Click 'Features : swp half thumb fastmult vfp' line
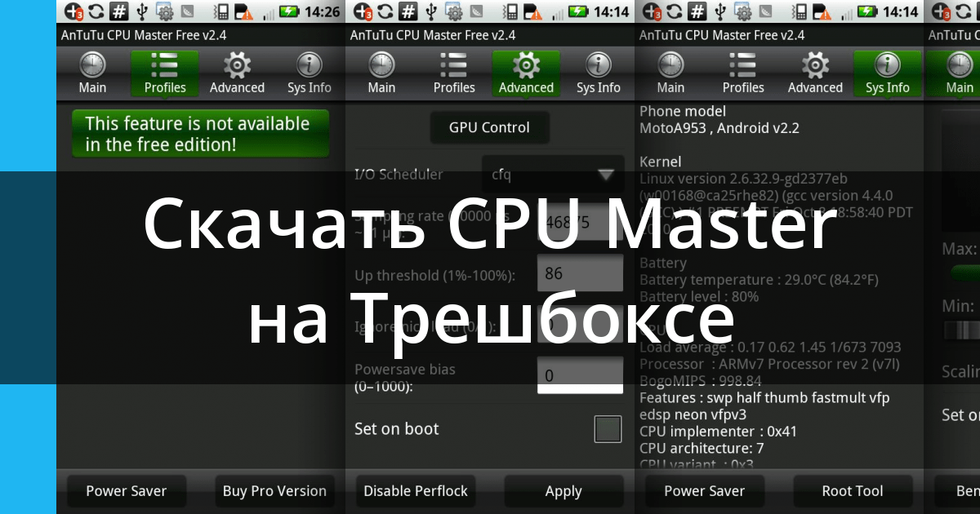Viewport: 980px width, 514px height. coord(764,398)
